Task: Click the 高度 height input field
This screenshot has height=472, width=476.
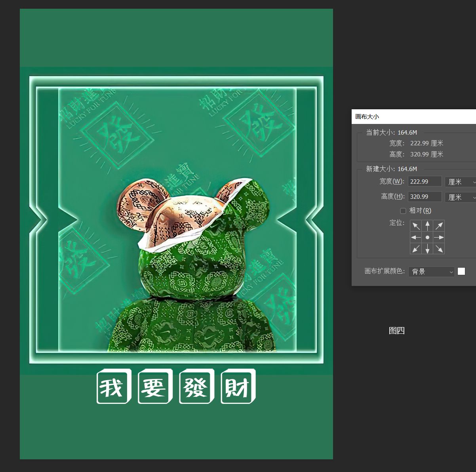Action: click(425, 196)
